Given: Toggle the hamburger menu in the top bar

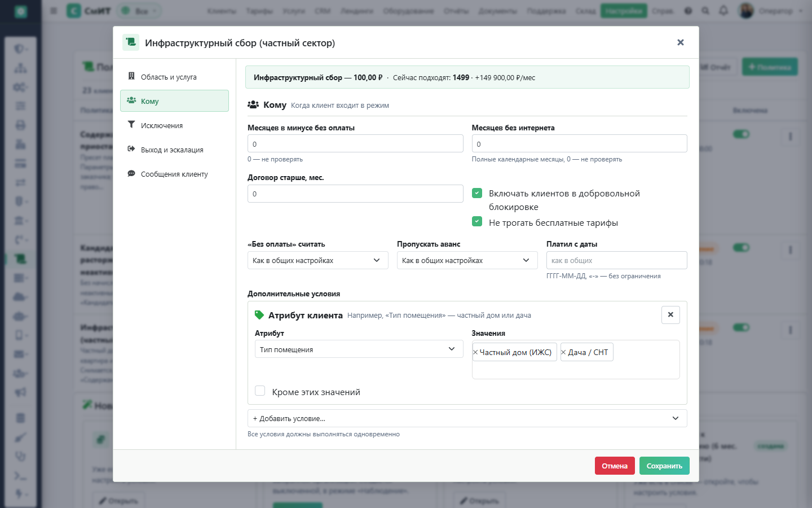Looking at the screenshot, I should click(x=54, y=11).
